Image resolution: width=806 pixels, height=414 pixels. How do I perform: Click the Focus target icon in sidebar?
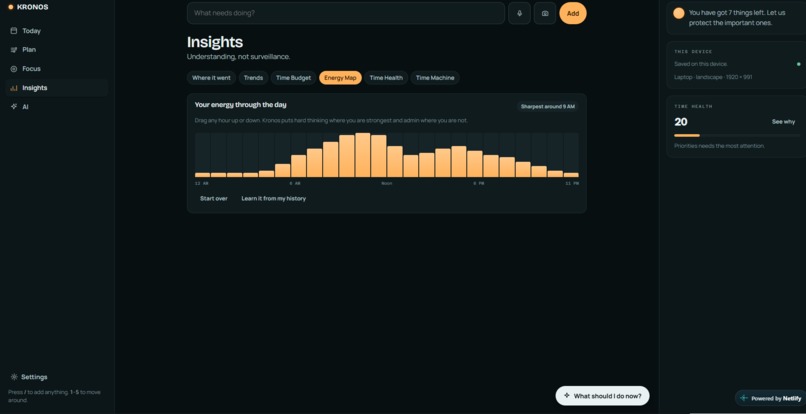pyautogui.click(x=14, y=69)
